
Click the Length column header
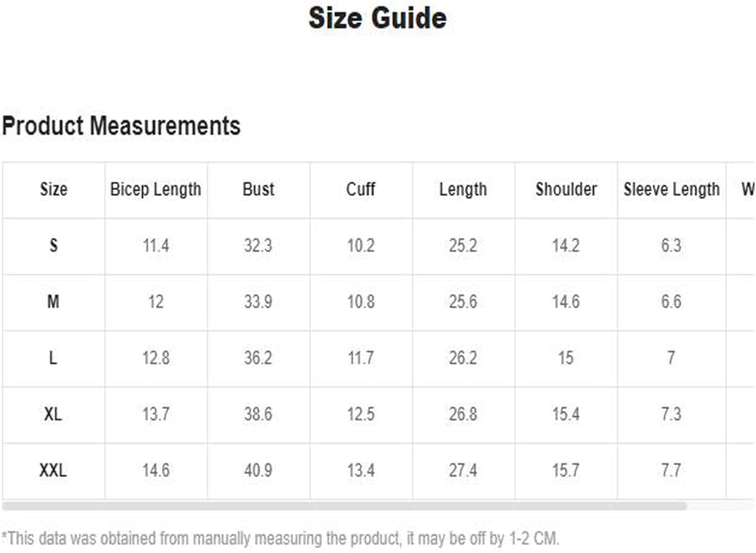[463, 189]
